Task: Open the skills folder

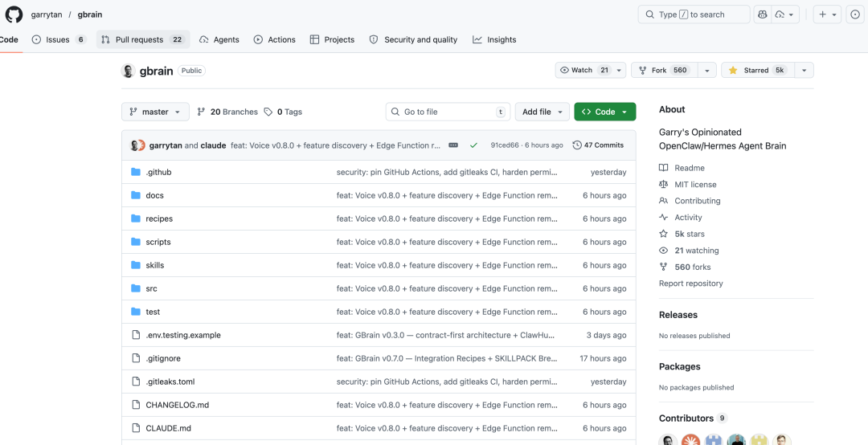Action: pos(154,265)
